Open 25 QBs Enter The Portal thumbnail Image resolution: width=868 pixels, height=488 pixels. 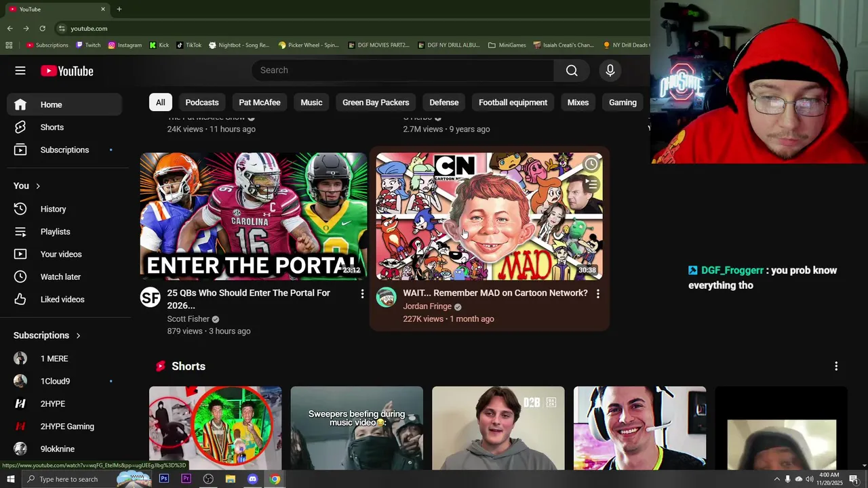[254, 216]
